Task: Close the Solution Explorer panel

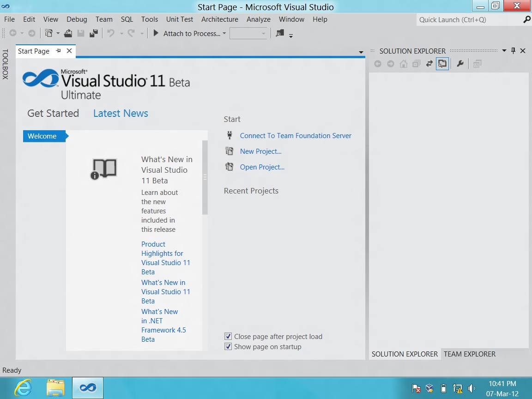Action: tap(523, 51)
